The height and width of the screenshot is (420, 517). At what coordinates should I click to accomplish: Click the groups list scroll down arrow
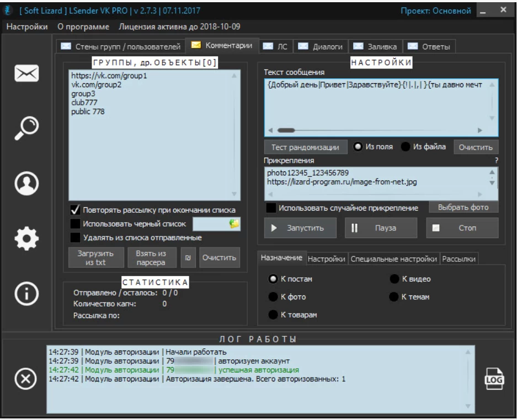tap(234, 193)
